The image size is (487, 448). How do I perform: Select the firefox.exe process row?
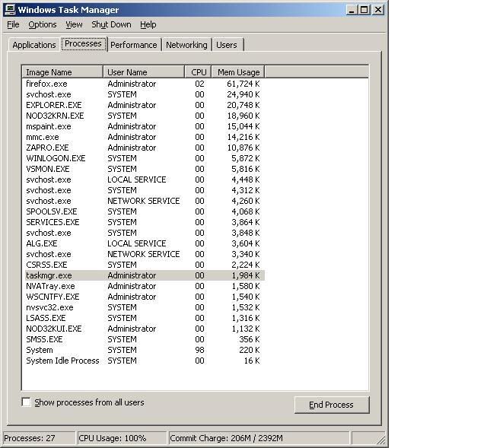[x=46, y=84]
